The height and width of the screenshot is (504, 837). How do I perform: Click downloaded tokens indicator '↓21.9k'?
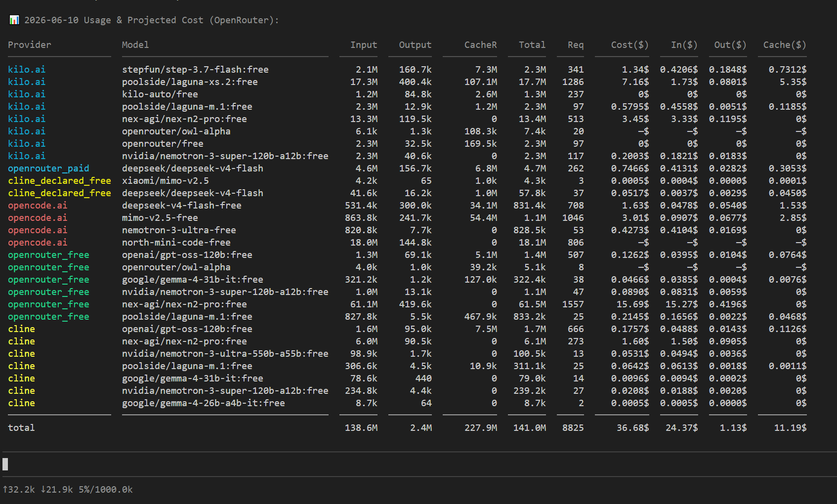click(x=57, y=490)
